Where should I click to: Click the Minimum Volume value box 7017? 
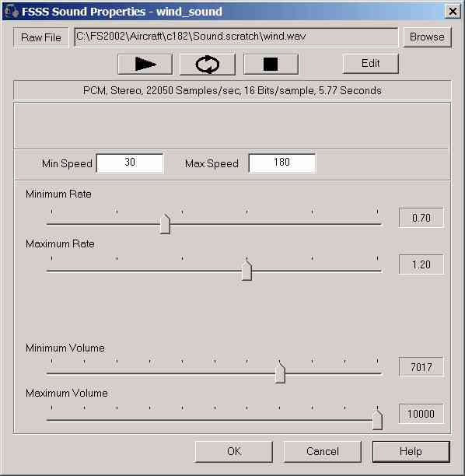pyautogui.click(x=421, y=367)
